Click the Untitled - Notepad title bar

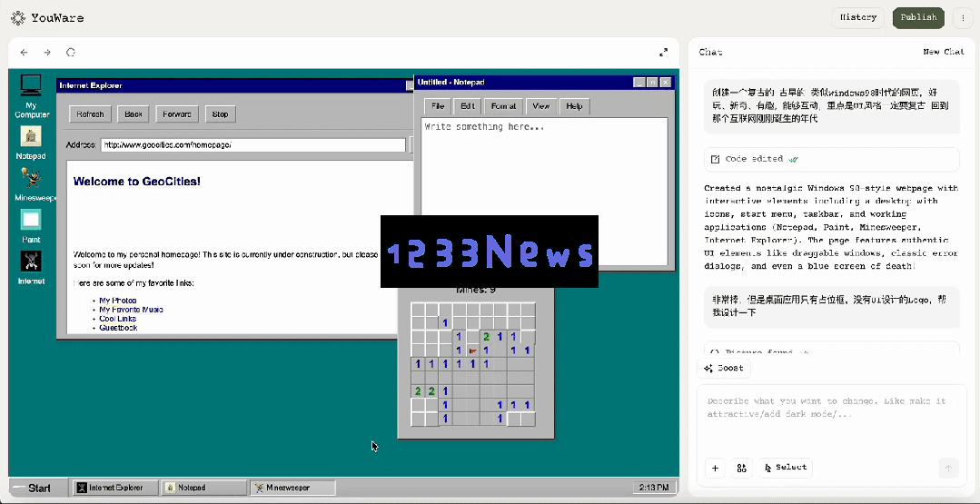544,82
